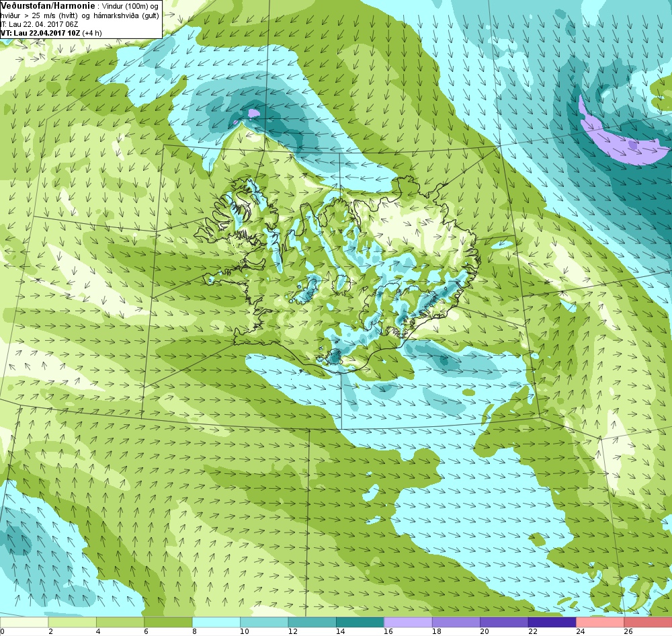
Task: Click the 'Lau 22. 04. 2017 06Z' initial time line
Action: (x=44, y=24)
